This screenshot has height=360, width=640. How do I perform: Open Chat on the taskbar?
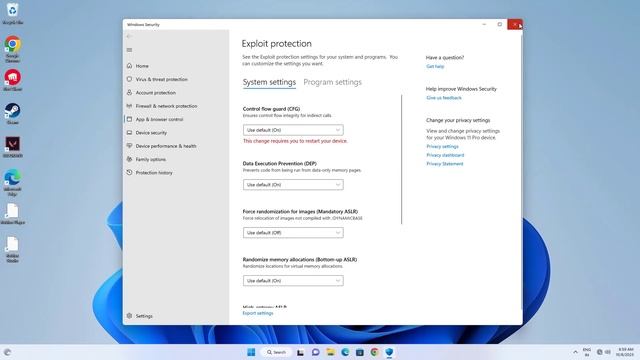pyautogui.click(x=316, y=352)
